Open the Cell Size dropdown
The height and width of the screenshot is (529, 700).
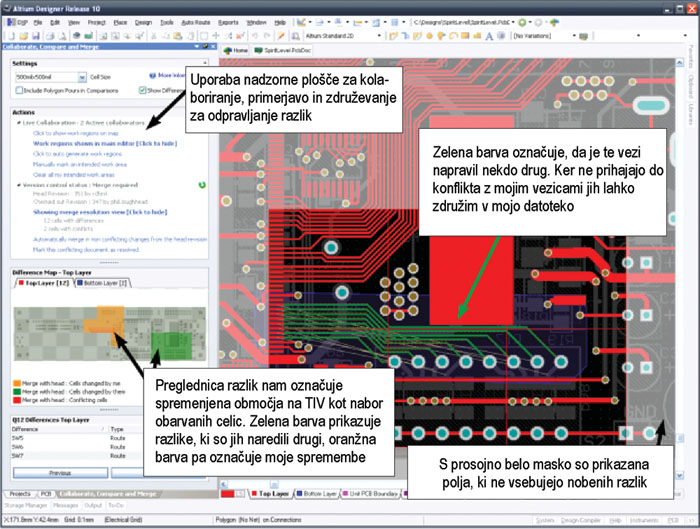click(x=80, y=76)
